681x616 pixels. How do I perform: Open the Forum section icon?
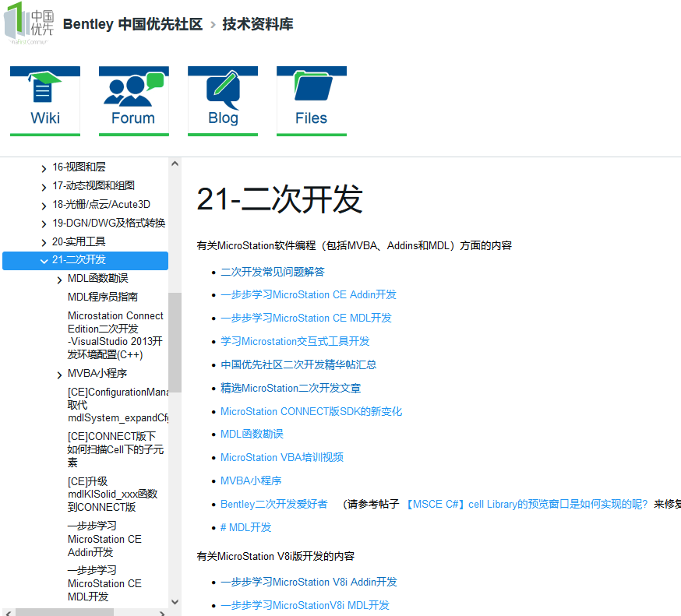pyautogui.click(x=134, y=101)
